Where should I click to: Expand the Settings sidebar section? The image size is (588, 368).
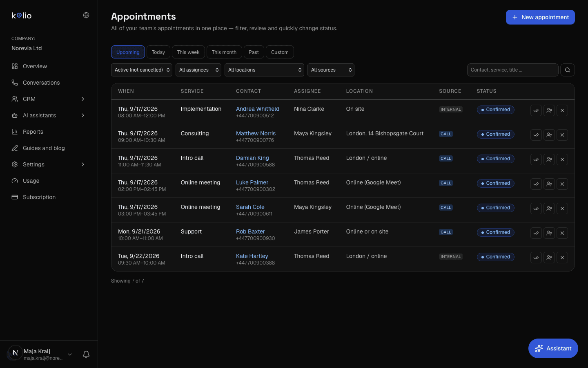(x=49, y=164)
